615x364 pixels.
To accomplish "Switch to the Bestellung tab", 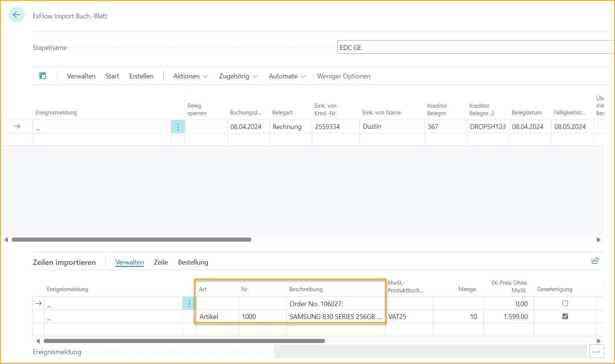I will pos(193,262).
